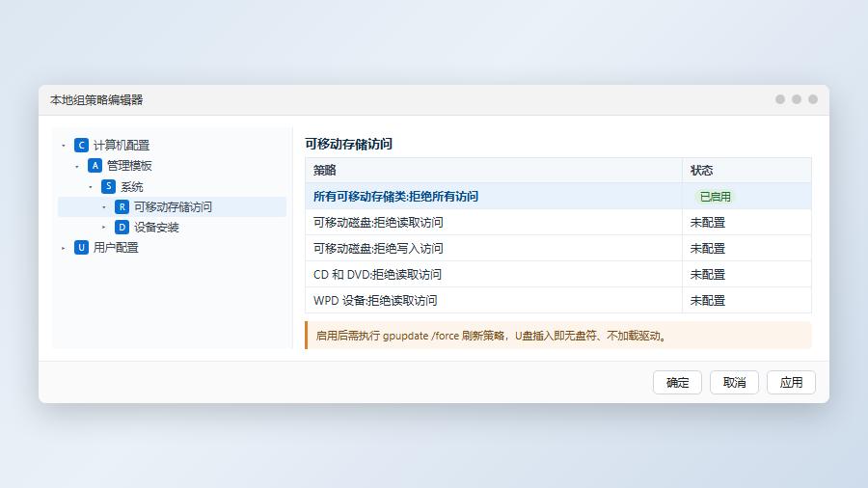The width and height of the screenshot is (868, 488).
Task: Select policy CD 和 DVD:拒绝读取访问
Action: (x=377, y=275)
